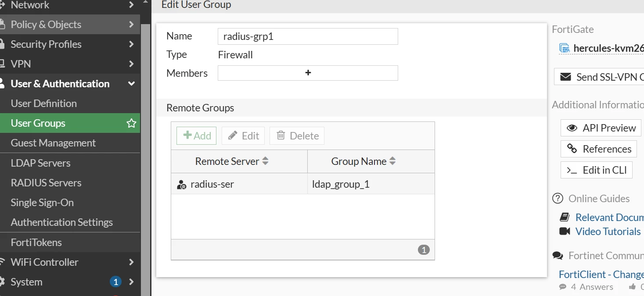The height and width of the screenshot is (296, 644).
Task: Select the ldap_group_1 table cell
Action: [371, 184]
